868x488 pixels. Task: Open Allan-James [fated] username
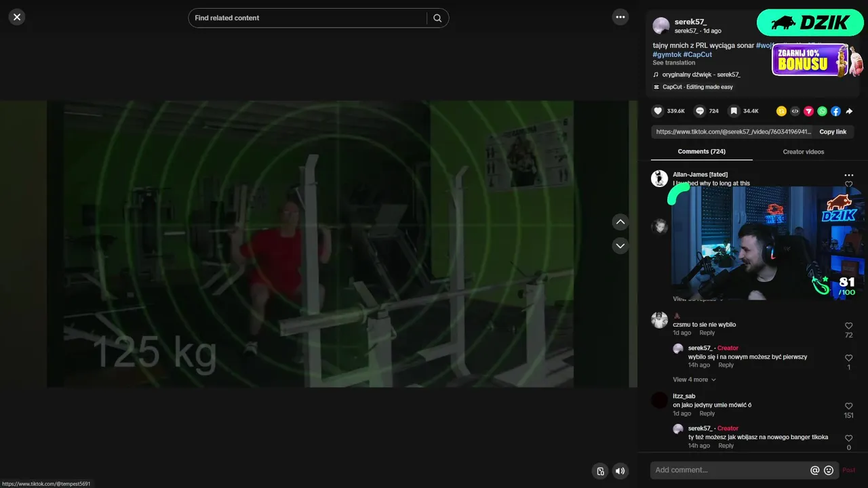click(700, 175)
